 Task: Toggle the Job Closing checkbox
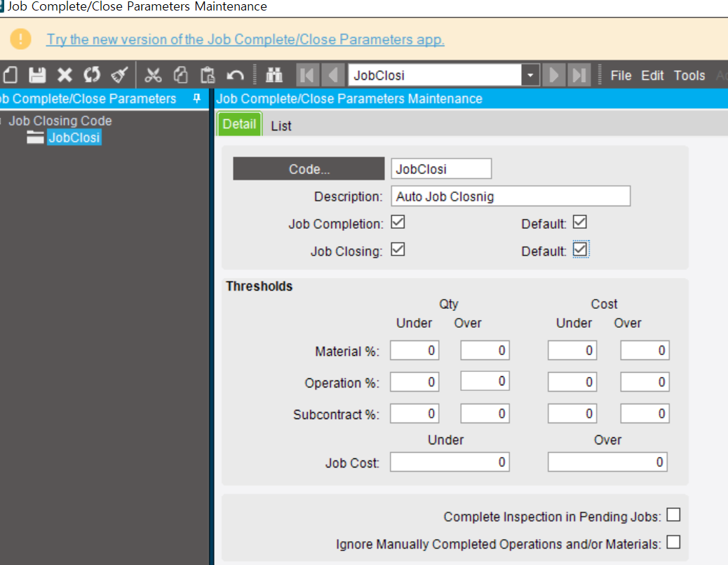click(398, 249)
